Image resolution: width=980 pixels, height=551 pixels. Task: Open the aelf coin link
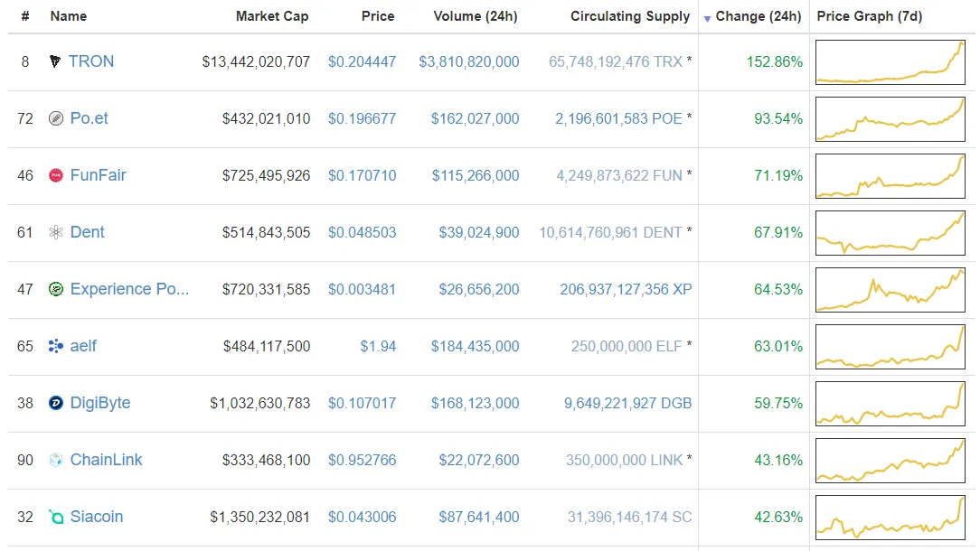83,345
